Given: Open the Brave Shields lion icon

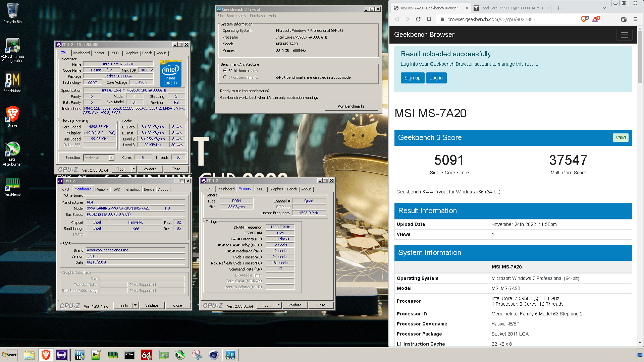Looking at the screenshot, I should 584,19.
